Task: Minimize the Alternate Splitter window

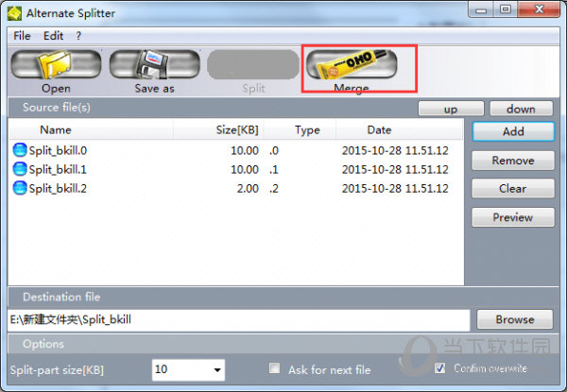Action: coord(481,9)
